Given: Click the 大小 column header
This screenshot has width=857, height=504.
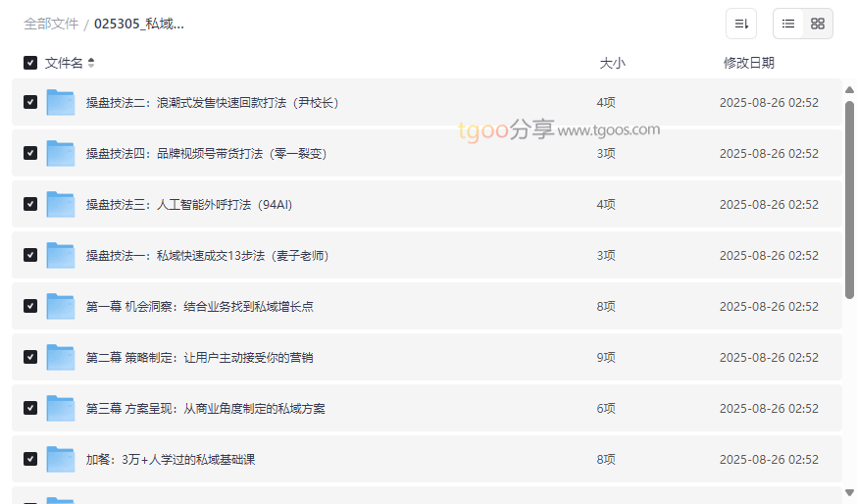Looking at the screenshot, I should [612, 63].
